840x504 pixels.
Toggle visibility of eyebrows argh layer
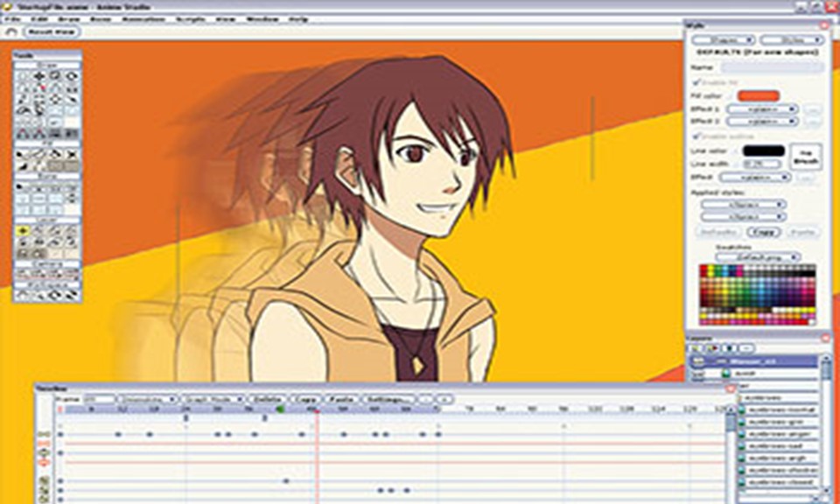click(742, 458)
